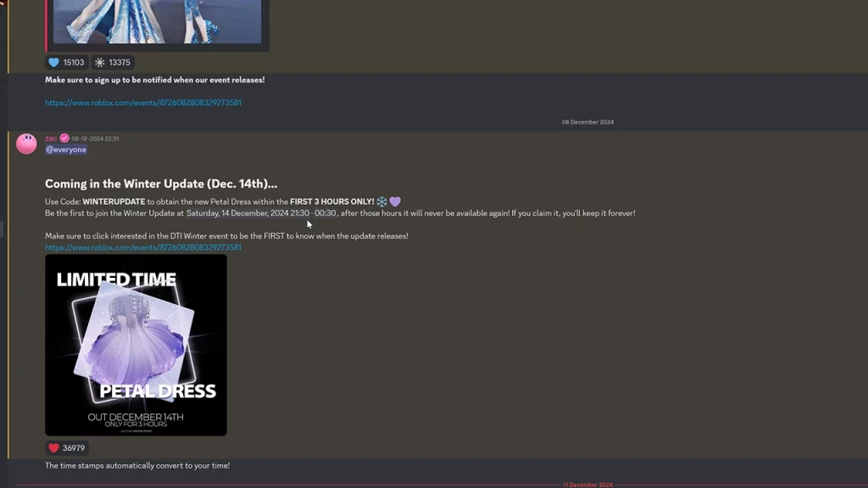Click the blue heart reaction with 15103

point(66,63)
